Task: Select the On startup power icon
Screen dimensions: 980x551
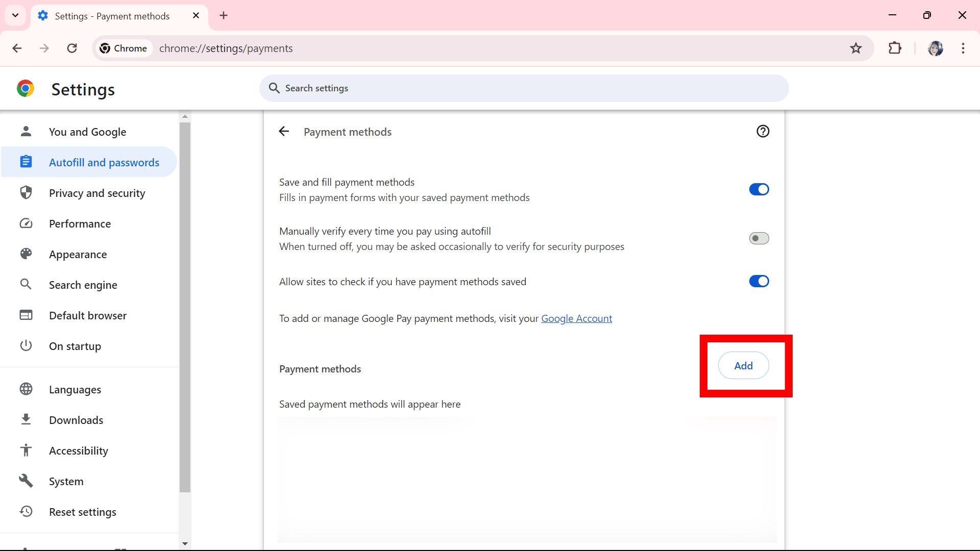Action: pos(26,346)
